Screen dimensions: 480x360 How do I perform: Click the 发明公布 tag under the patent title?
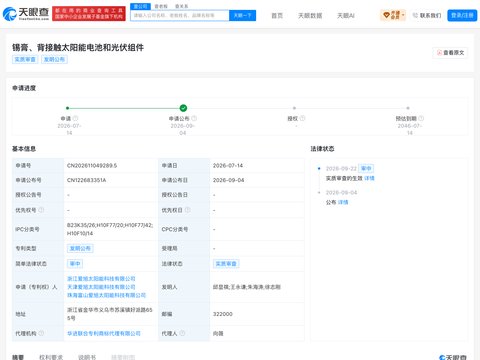[54, 59]
